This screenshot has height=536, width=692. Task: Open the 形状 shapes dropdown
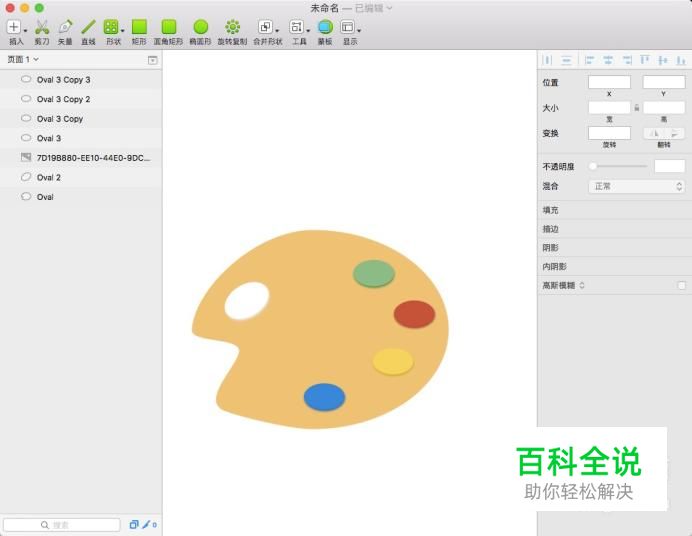coord(113,32)
